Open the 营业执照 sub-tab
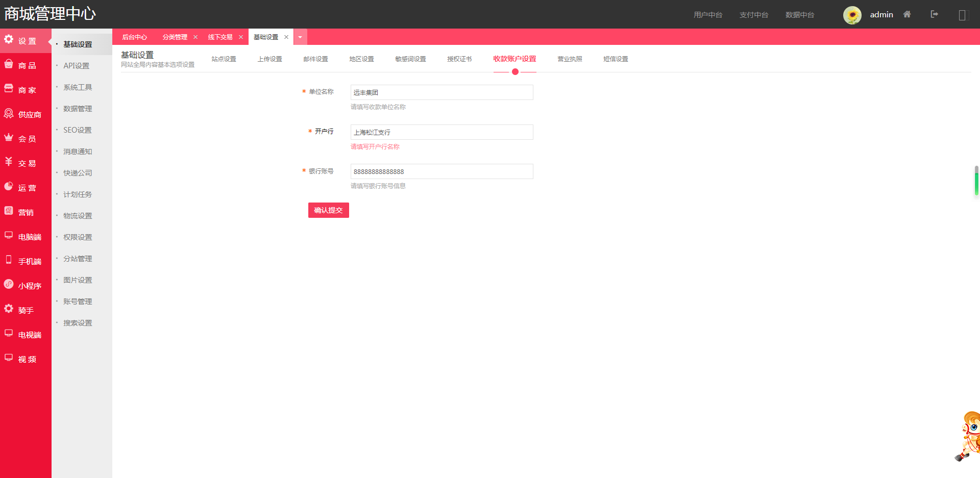The height and width of the screenshot is (478, 980). [570, 59]
